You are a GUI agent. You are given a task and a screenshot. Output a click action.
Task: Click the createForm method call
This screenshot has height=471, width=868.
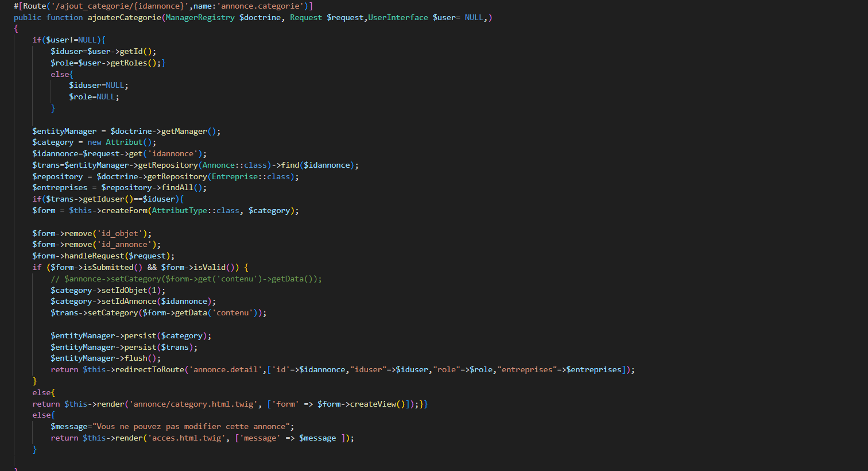124,210
